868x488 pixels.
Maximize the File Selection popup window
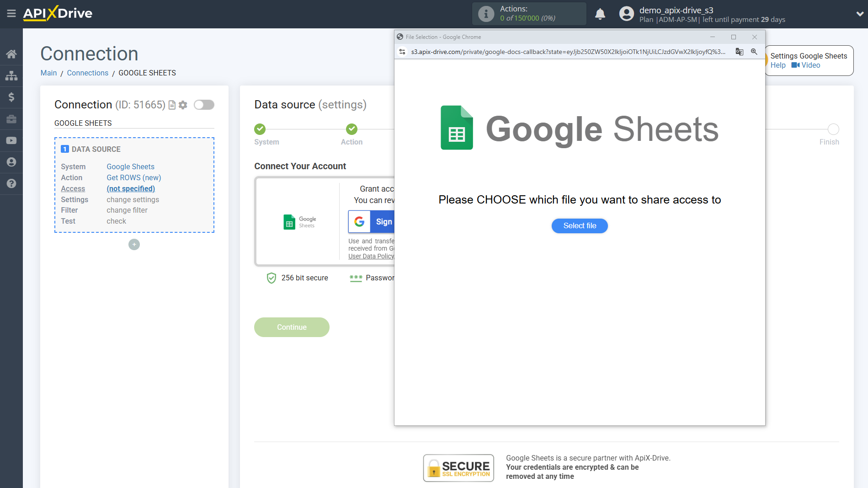click(734, 37)
